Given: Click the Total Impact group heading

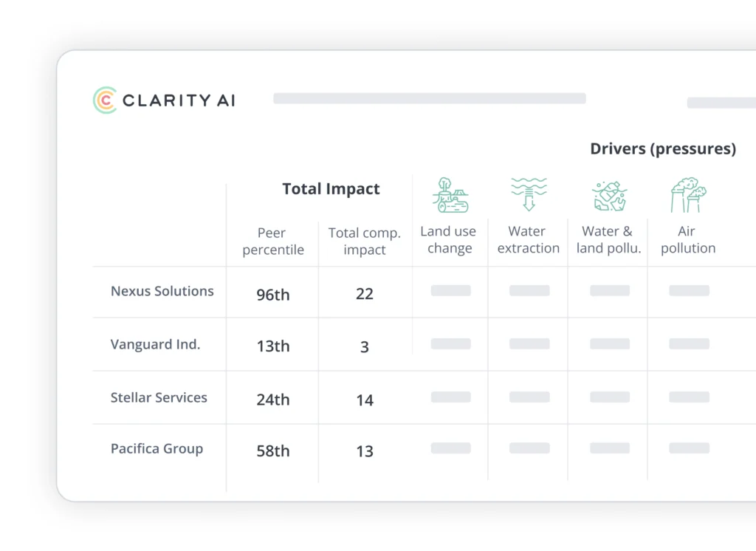Looking at the screenshot, I should pos(331,189).
